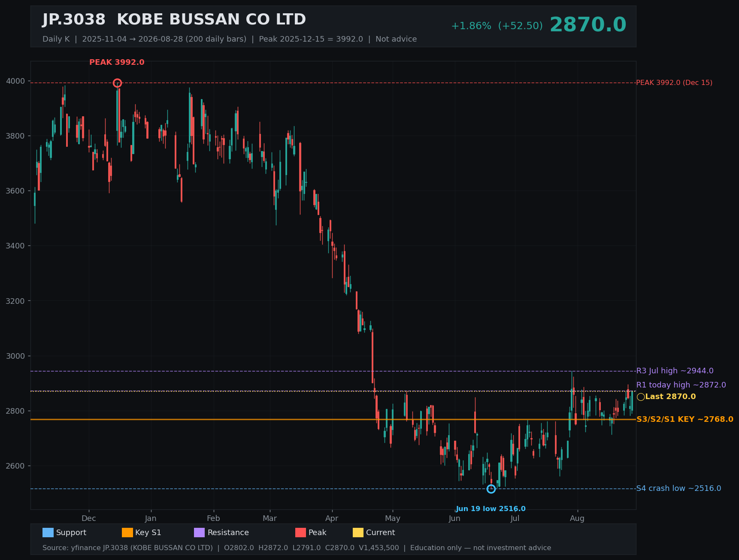739x560 pixels.
Task: Click the 'Key S1' legend label
Action: tap(148, 533)
